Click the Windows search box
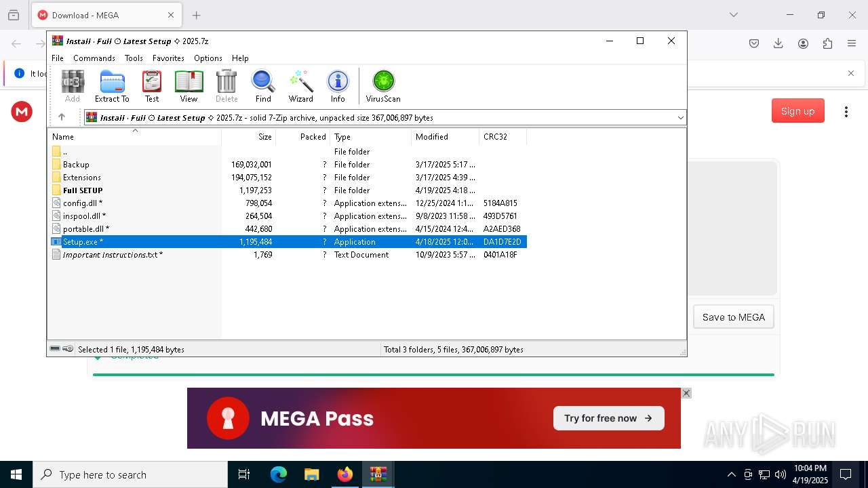The width and height of the screenshot is (868, 488). pos(130,474)
